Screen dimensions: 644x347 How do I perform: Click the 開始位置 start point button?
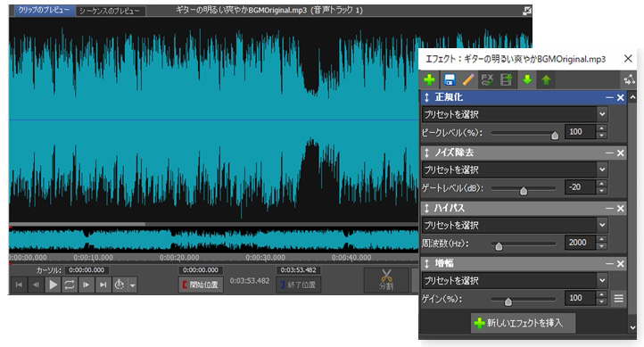pyautogui.click(x=201, y=285)
